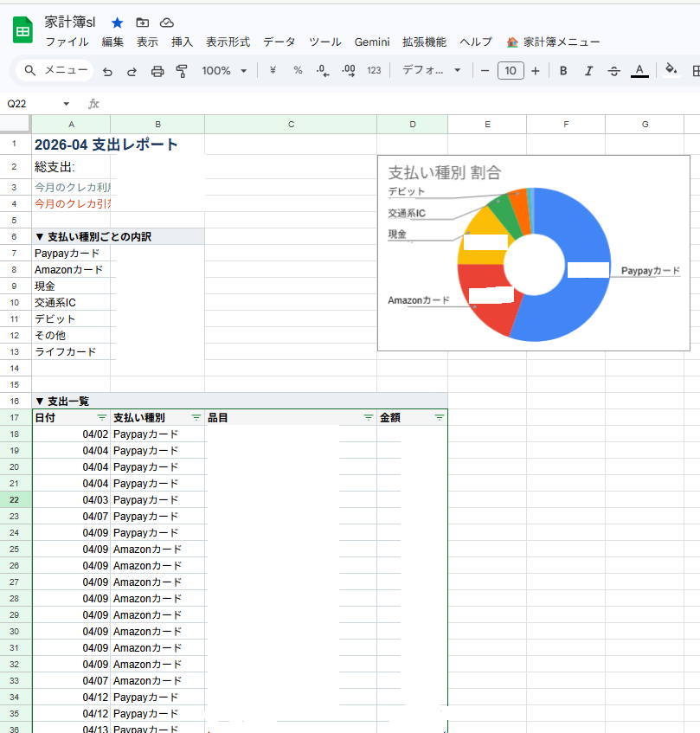
Task: Select column C header
Action: tap(291, 125)
